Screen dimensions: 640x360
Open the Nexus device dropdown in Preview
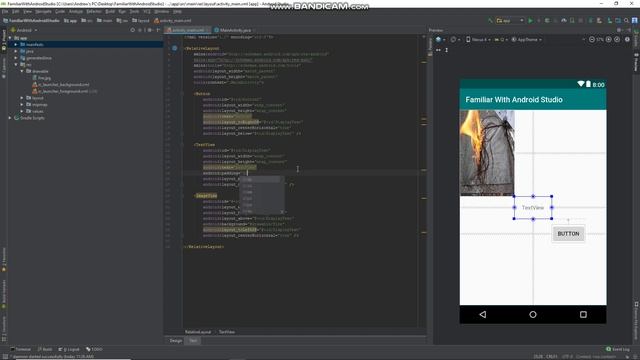point(477,40)
